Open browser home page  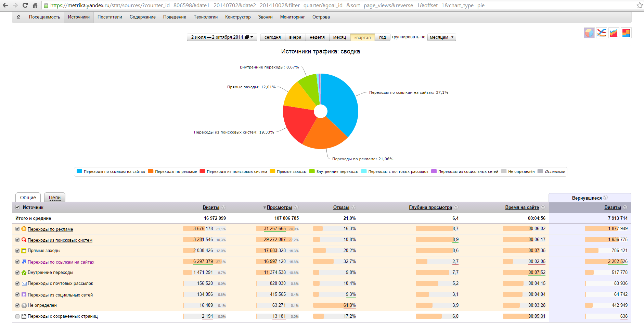(x=35, y=5)
